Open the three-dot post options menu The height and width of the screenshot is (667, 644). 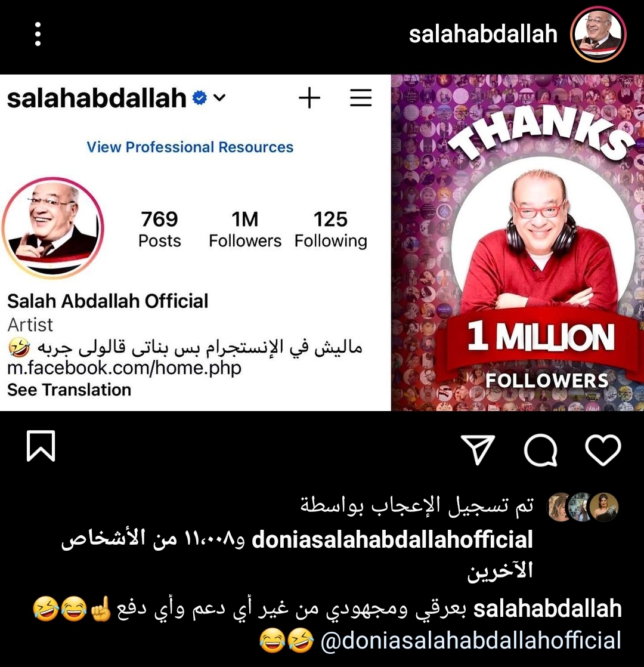click(x=38, y=34)
